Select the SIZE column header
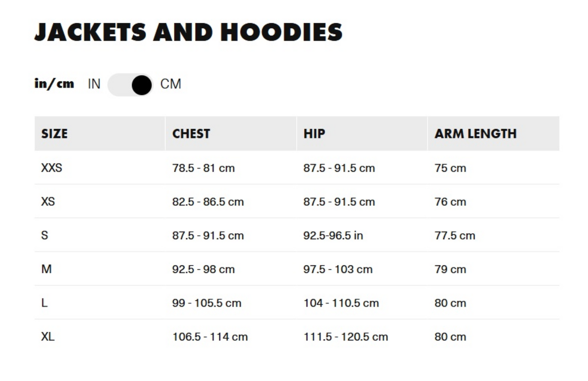 coord(54,134)
